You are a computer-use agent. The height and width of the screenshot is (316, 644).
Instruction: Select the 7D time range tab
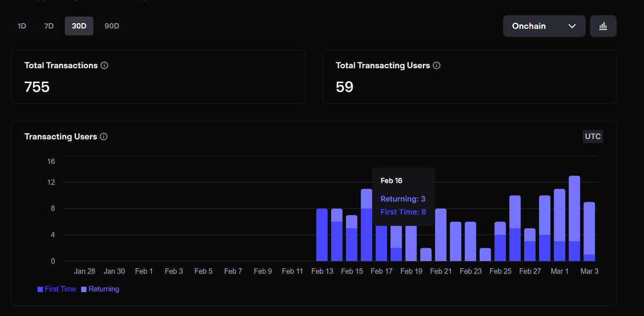[49, 26]
